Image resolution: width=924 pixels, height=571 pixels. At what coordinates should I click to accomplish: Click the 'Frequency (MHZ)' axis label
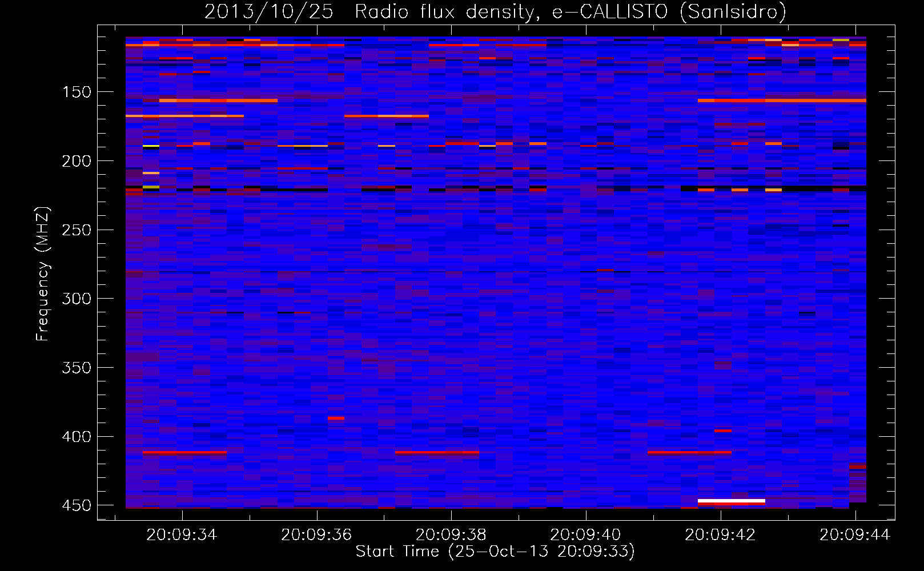click(43, 274)
